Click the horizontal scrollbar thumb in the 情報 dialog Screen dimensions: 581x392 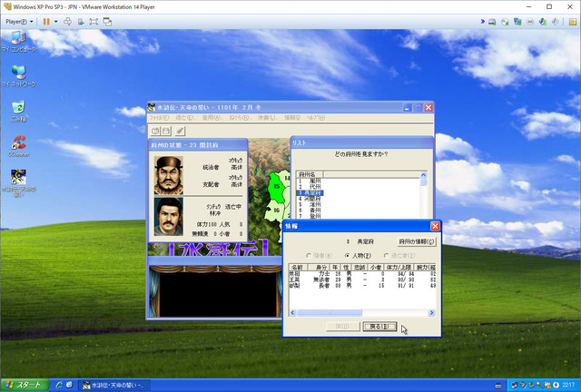coord(329,313)
